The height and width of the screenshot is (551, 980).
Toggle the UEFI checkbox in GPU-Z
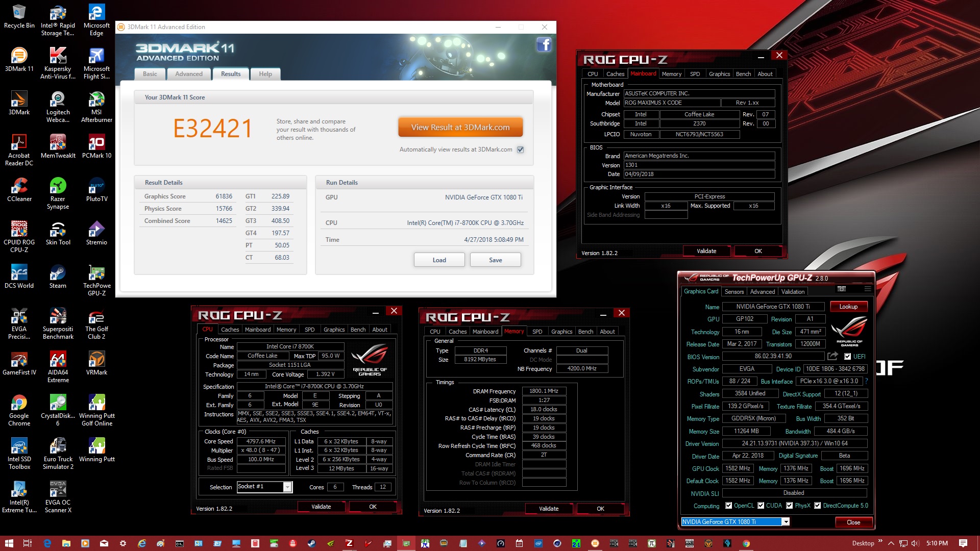[x=847, y=357]
